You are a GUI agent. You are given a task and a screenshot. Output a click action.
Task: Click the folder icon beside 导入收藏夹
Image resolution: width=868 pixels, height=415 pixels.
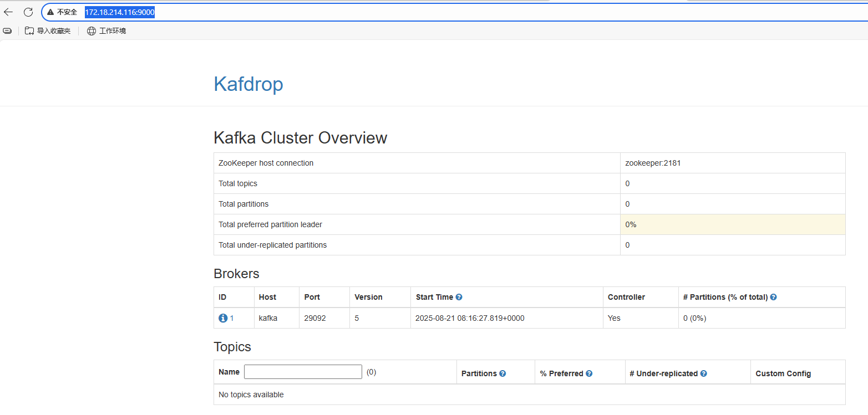(29, 30)
